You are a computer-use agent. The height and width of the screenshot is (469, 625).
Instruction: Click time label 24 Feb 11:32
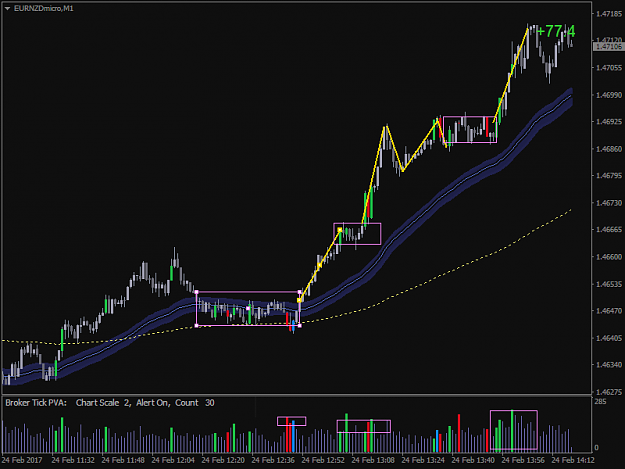click(73, 460)
